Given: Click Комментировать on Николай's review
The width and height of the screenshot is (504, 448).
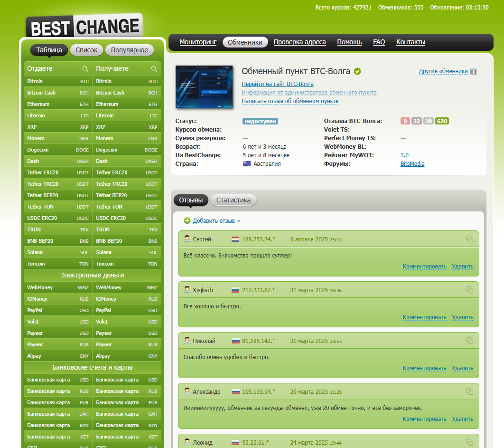Looking at the screenshot, I should tap(425, 368).
